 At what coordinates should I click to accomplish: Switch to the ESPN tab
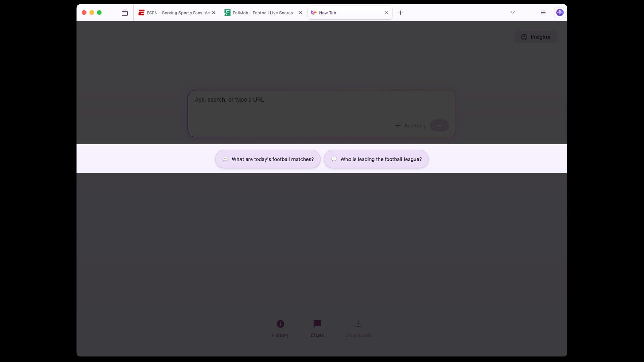point(174,13)
